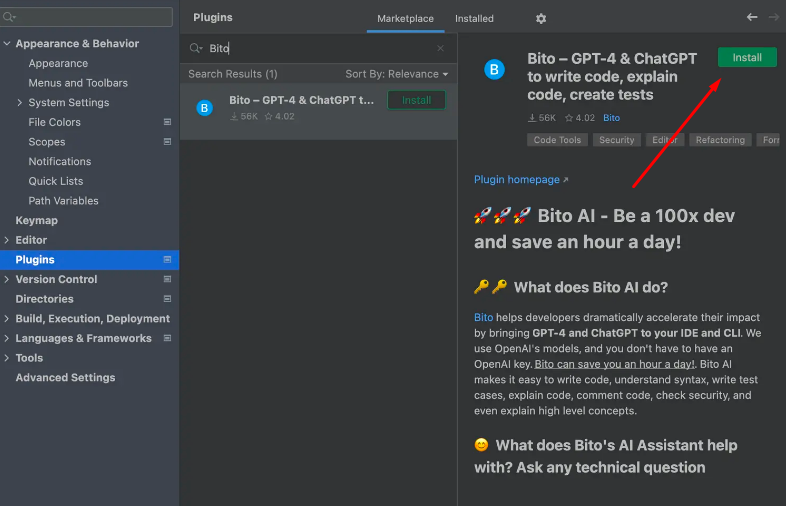This screenshot has height=506, width=786.
Task: Expand the System Settings node
Action: tap(20, 102)
